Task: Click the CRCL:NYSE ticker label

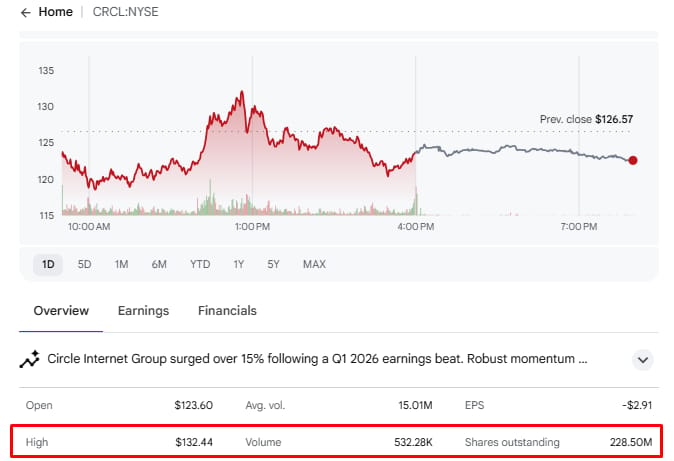Action: (126, 12)
